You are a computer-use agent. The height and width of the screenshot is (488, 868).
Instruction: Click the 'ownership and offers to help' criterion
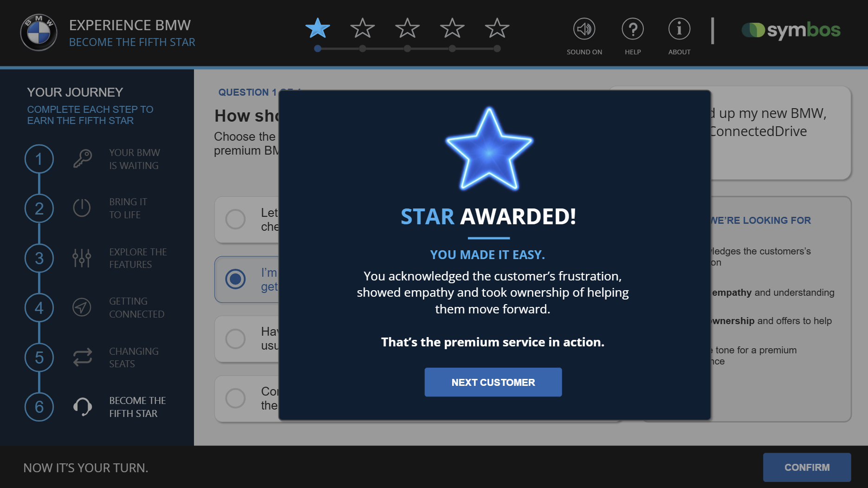[x=771, y=321]
